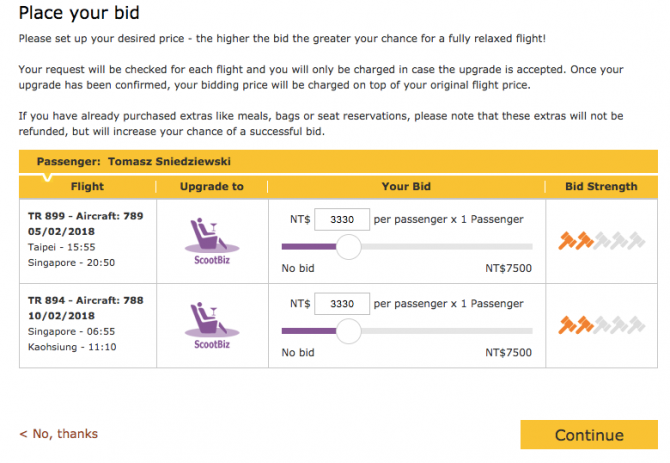The height and width of the screenshot is (463, 670).
Task: Focus the NT$ bid amount field for TR 894
Action: (342, 304)
